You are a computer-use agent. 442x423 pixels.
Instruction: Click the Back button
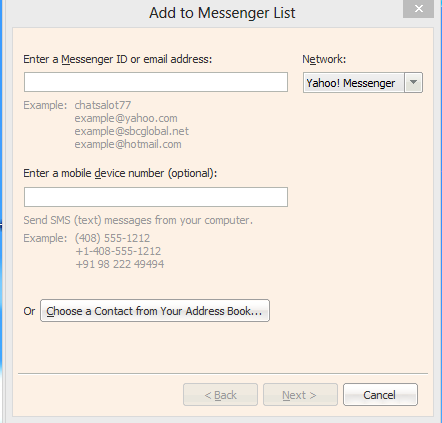click(220, 395)
